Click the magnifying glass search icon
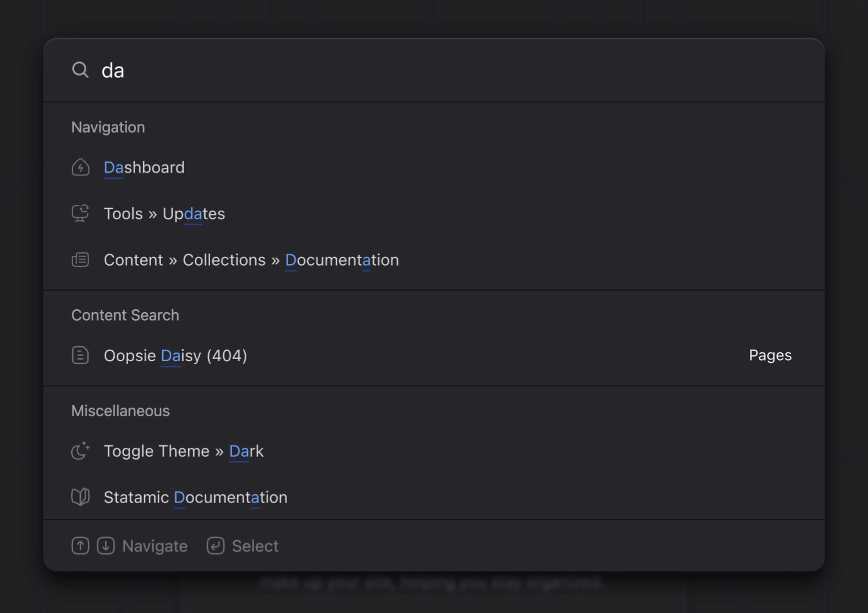Image resolution: width=868 pixels, height=613 pixels. pos(80,70)
